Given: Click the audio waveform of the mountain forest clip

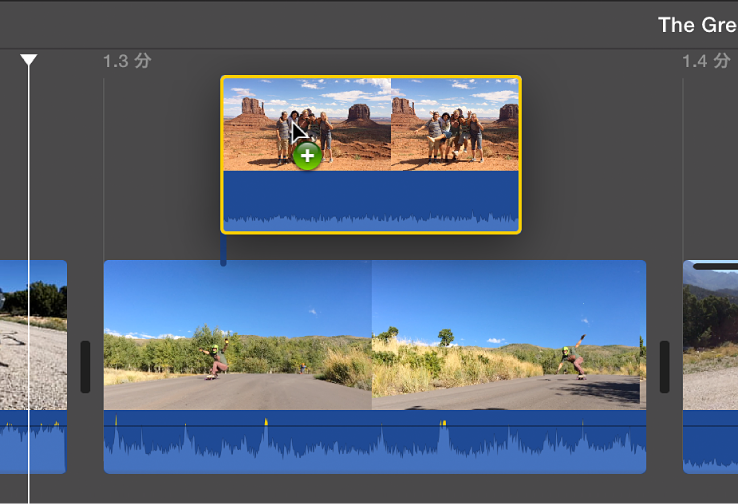Looking at the screenshot, I should tap(711, 442).
